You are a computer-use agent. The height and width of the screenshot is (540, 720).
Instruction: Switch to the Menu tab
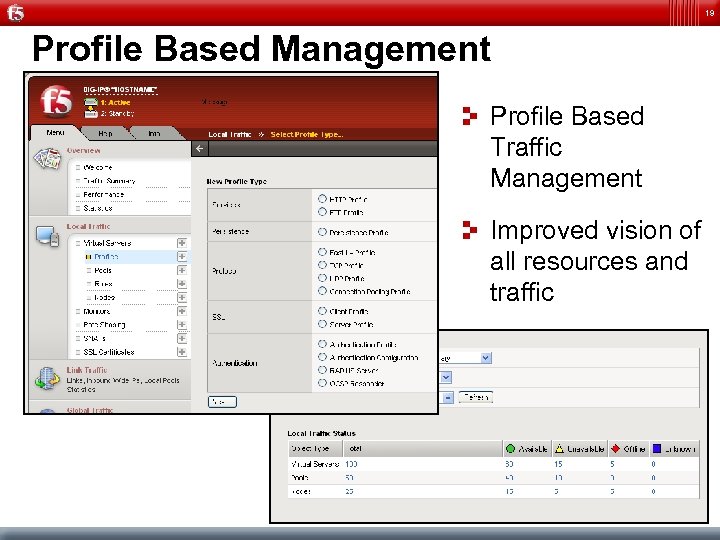(55, 132)
